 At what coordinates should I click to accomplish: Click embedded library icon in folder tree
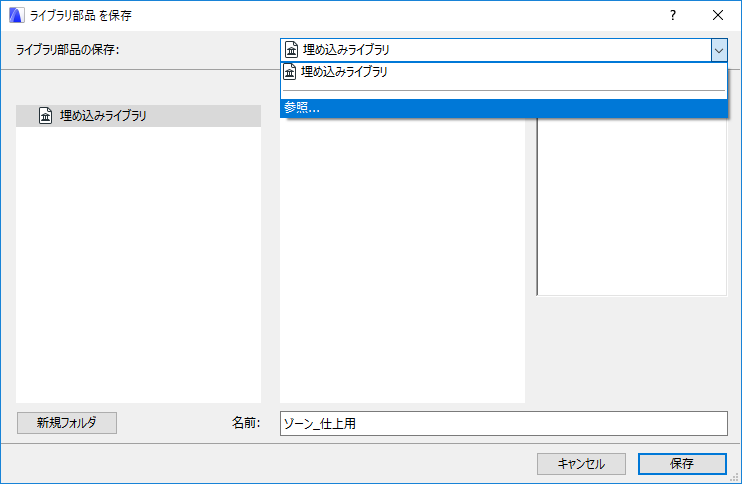(45, 115)
